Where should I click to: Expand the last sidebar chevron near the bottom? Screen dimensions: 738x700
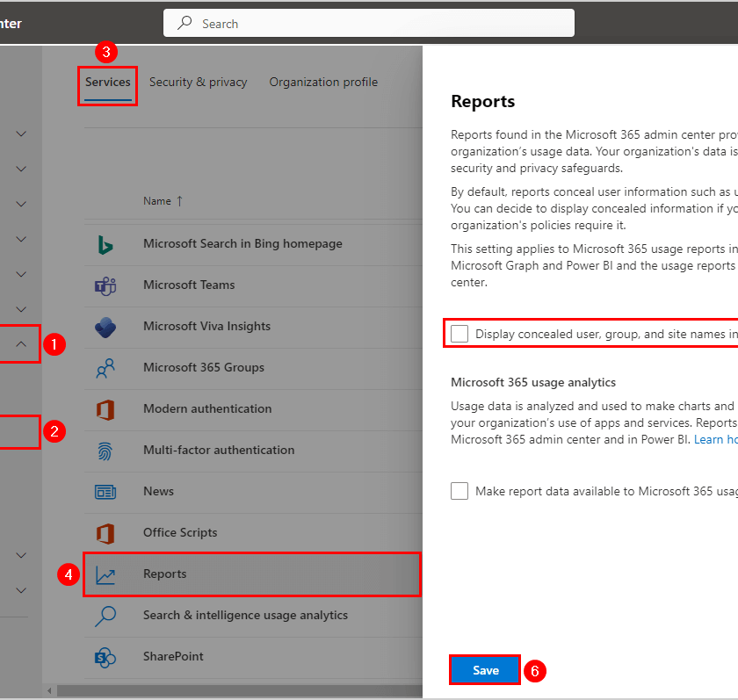pos(21,590)
